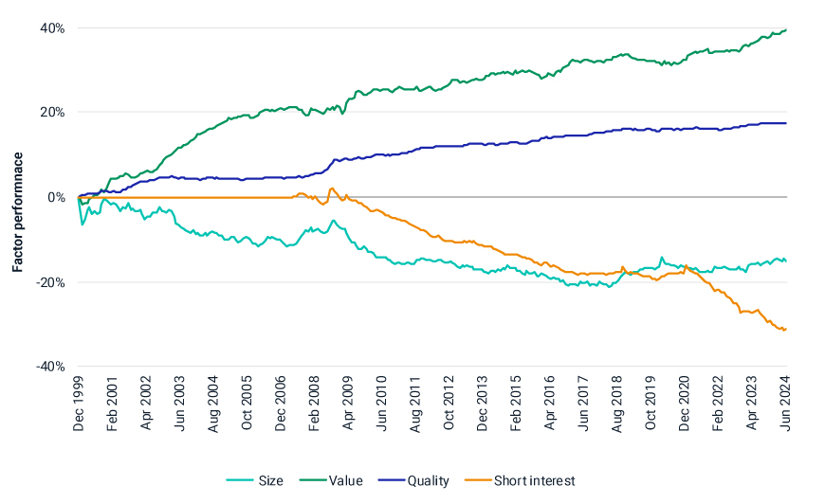The height and width of the screenshot is (504, 825).
Task: Click the Value legend label
Action: click(x=346, y=481)
